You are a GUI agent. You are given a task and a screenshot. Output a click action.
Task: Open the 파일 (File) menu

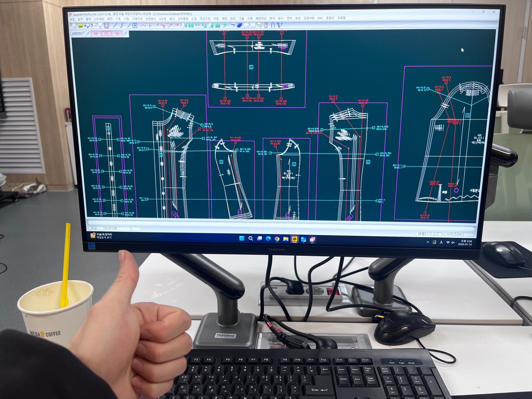click(72, 19)
